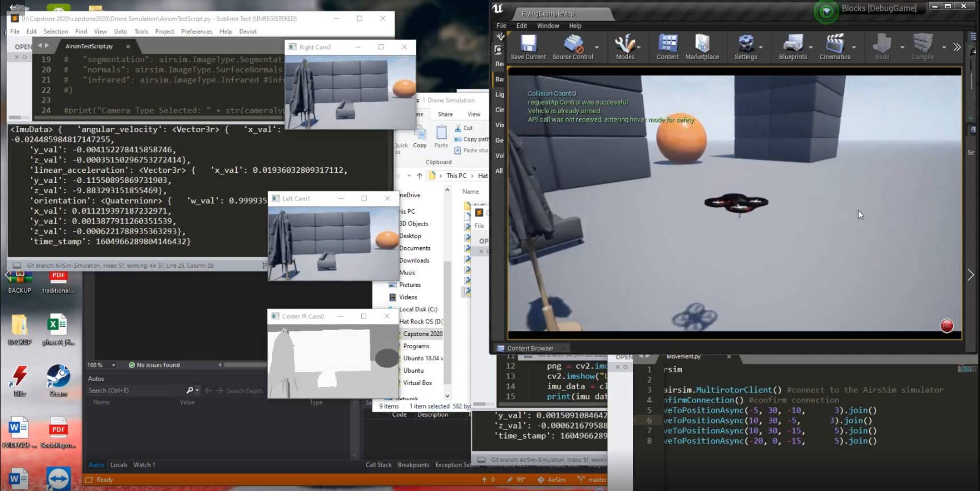Open the Modes tool icon

point(625,46)
